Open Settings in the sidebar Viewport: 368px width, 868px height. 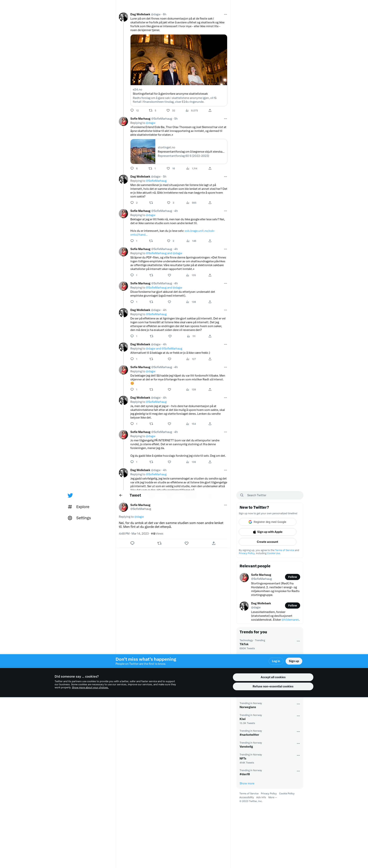tap(80, 518)
